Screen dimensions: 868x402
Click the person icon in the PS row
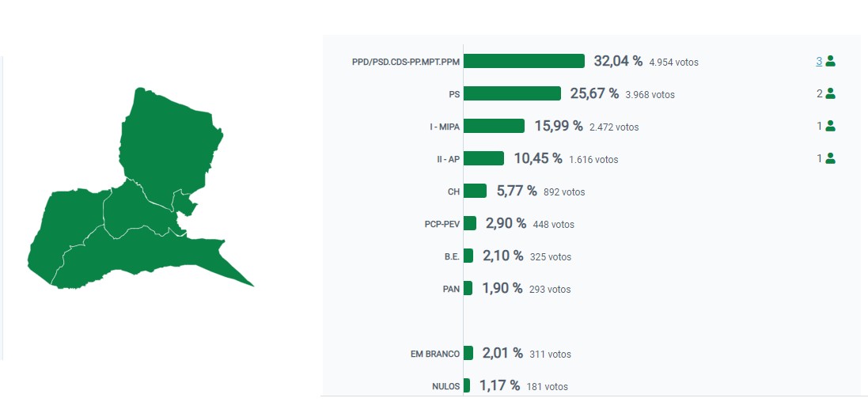pos(830,93)
